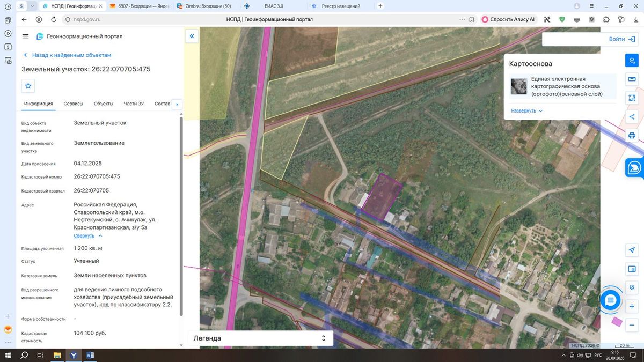The width and height of the screenshot is (644, 362).
Task: Activate the area search selection tool
Action: tap(632, 98)
